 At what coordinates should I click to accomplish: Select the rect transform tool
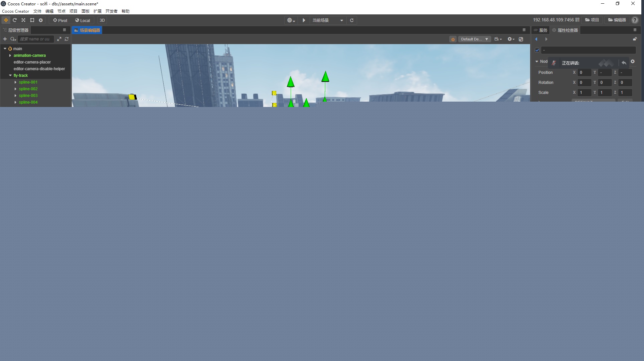point(32,20)
